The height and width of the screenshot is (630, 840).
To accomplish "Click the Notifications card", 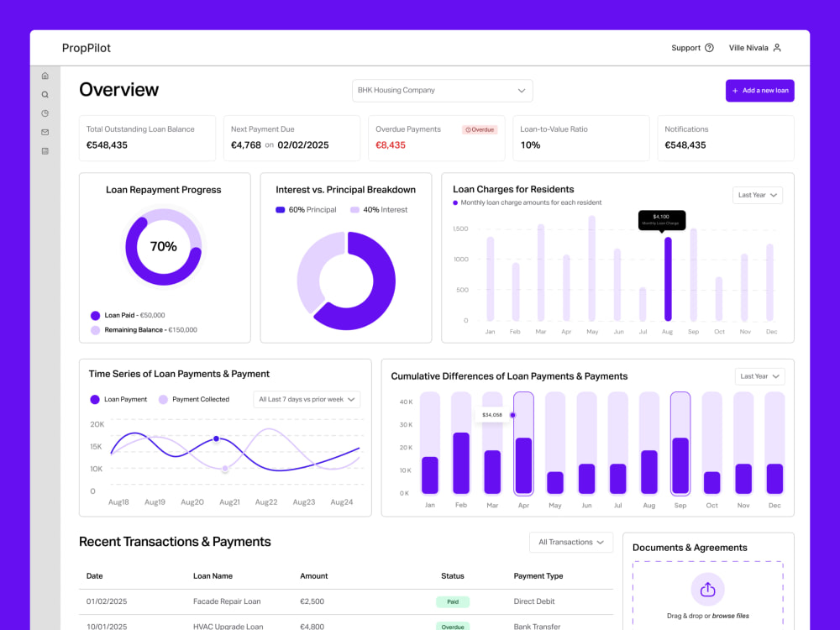I will click(x=726, y=139).
